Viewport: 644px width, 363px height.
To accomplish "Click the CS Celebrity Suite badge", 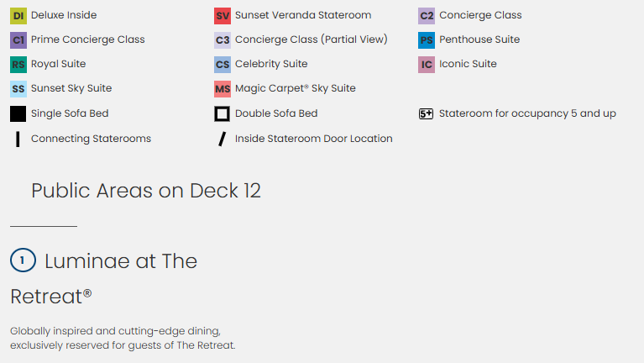I will click(x=223, y=64).
